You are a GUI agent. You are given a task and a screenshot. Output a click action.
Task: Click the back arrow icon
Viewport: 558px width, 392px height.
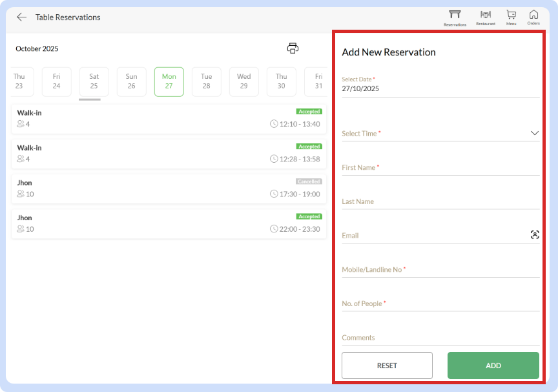pyautogui.click(x=22, y=17)
